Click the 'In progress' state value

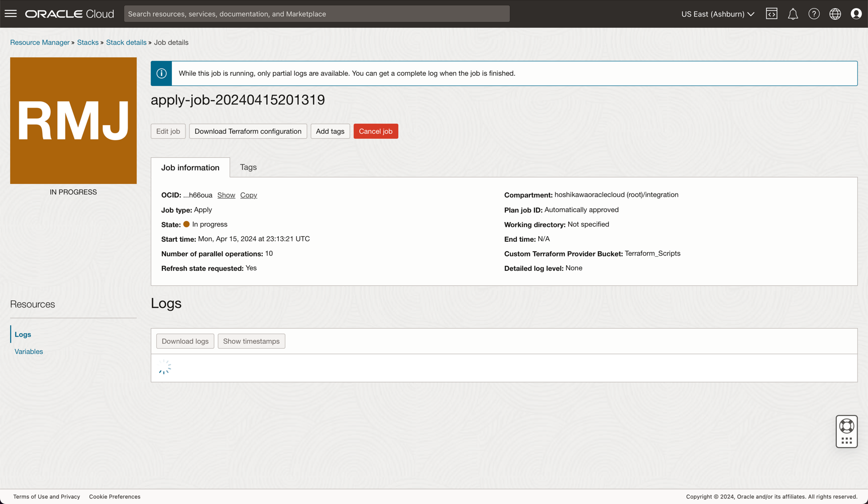click(209, 224)
